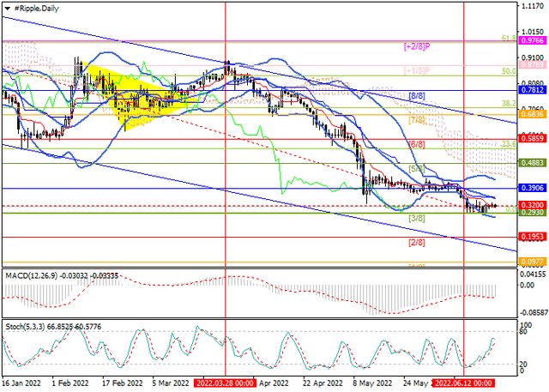Select the 0.5859 red price label
549x392 pixels.
[533, 139]
